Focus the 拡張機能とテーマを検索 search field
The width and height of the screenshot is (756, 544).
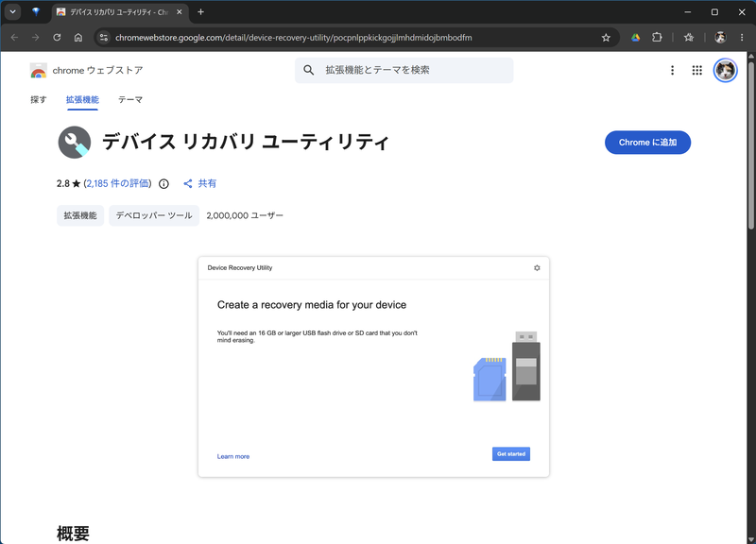point(404,70)
